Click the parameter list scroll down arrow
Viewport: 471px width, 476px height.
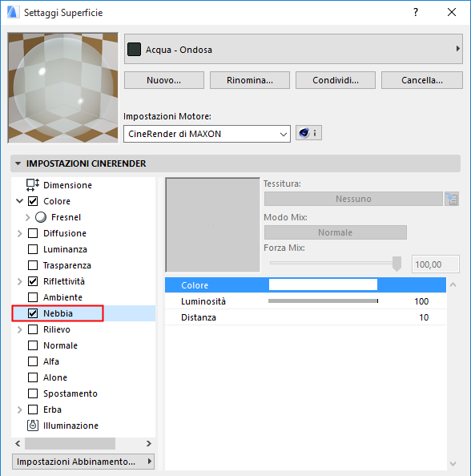point(453,463)
